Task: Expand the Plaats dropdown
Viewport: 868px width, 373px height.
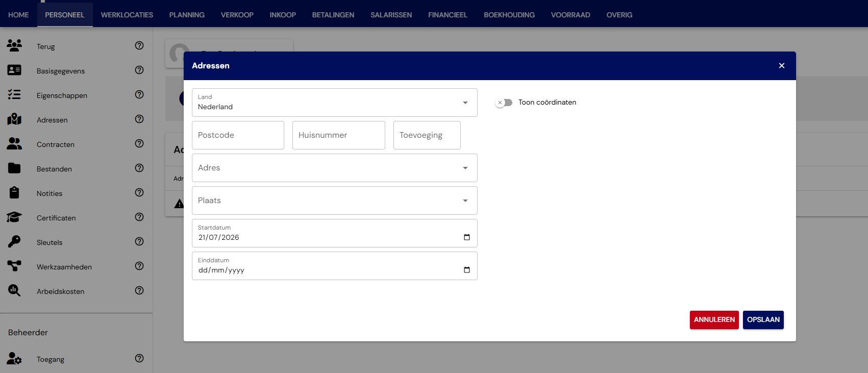Action: coord(335,201)
